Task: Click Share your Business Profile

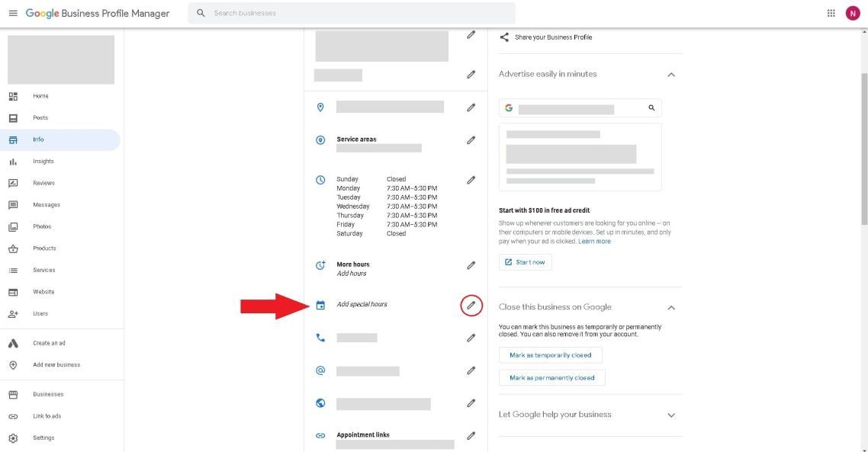Action: click(553, 37)
